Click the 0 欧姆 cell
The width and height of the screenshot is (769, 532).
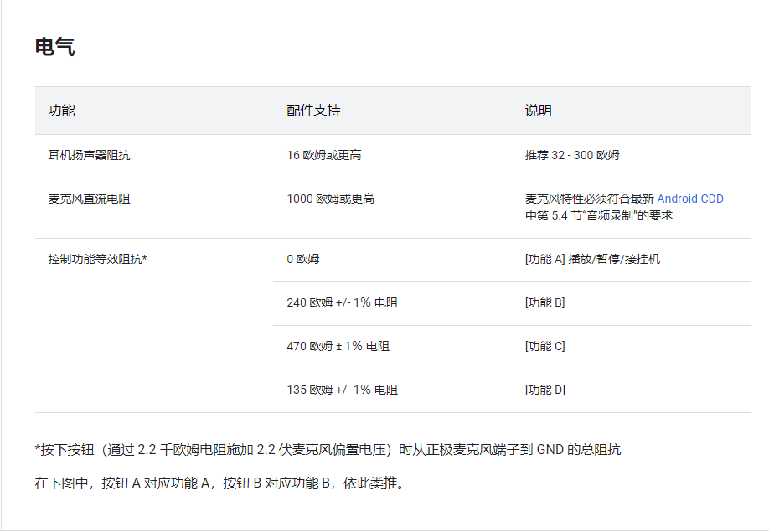(303, 259)
